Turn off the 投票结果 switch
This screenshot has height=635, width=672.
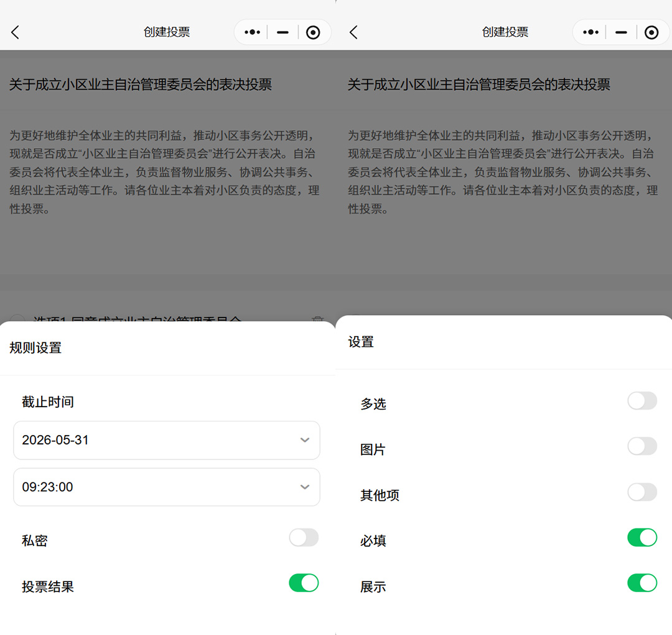(x=304, y=583)
